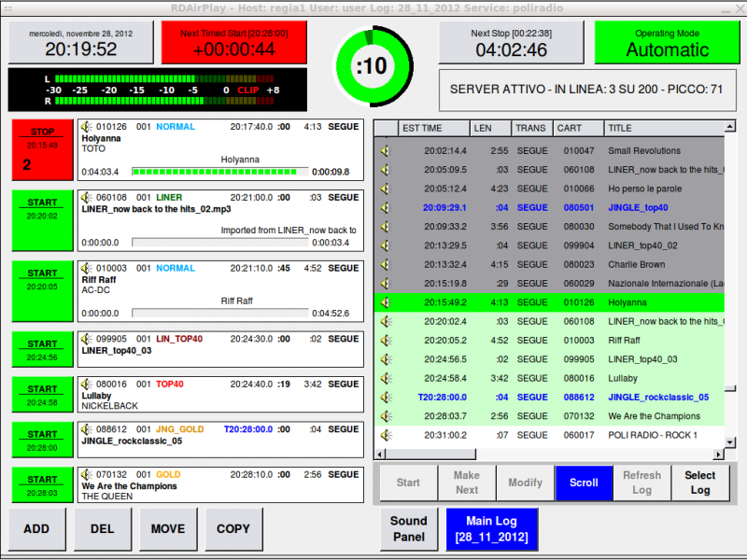The image size is (747, 560).
Task: Click speaker icon for Small Revolutions log row
Action: (x=385, y=150)
